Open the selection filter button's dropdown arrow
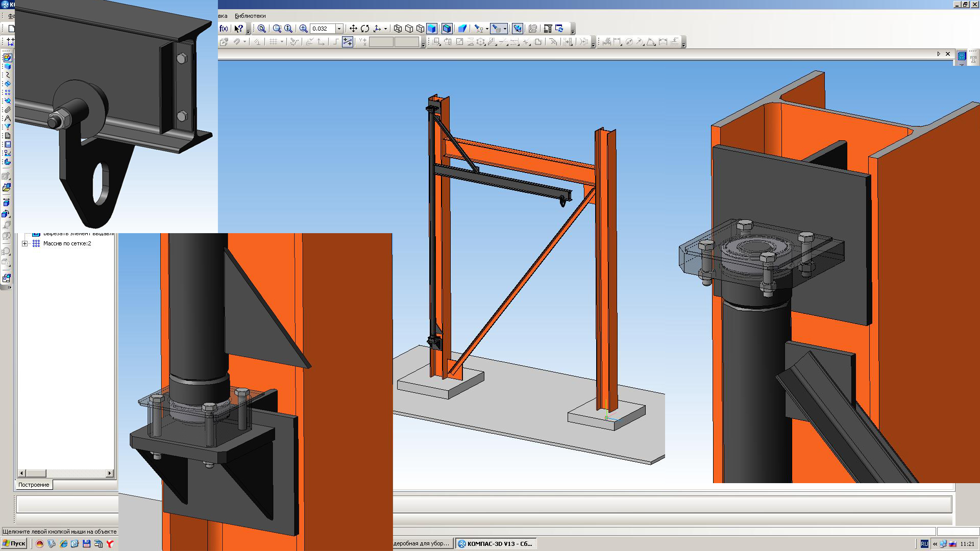 point(505,29)
